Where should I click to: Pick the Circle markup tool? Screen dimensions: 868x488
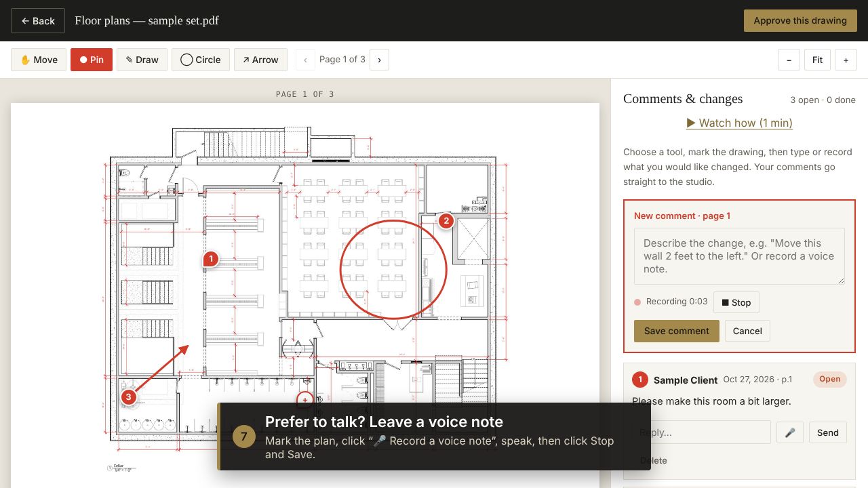(x=201, y=60)
